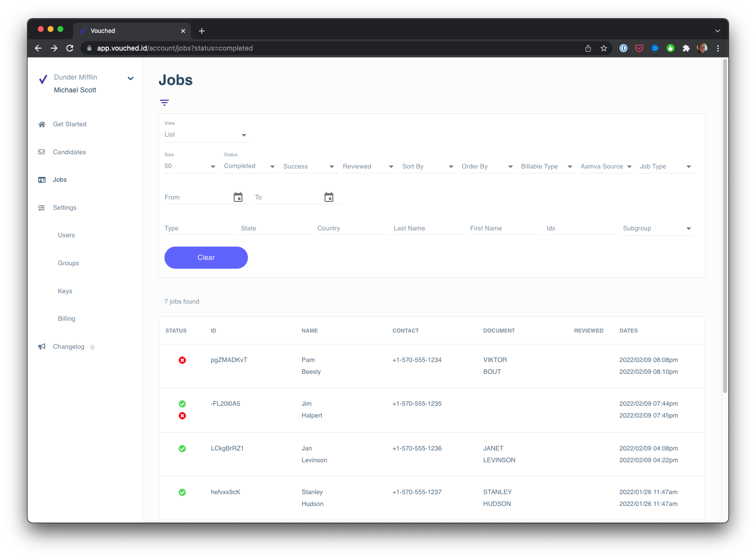
Task: Select Settings in the sidebar
Action: pyautogui.click(x=65, y=208)
